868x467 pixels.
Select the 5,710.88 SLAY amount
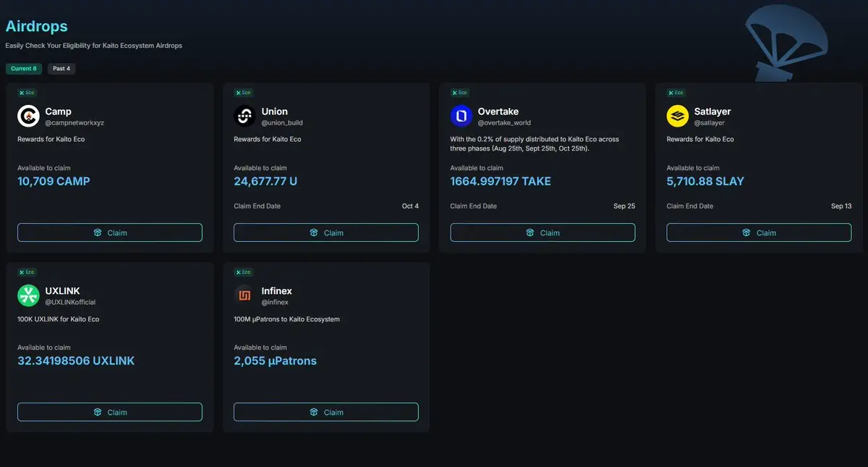pyautogui.click(x=705, y=181)
